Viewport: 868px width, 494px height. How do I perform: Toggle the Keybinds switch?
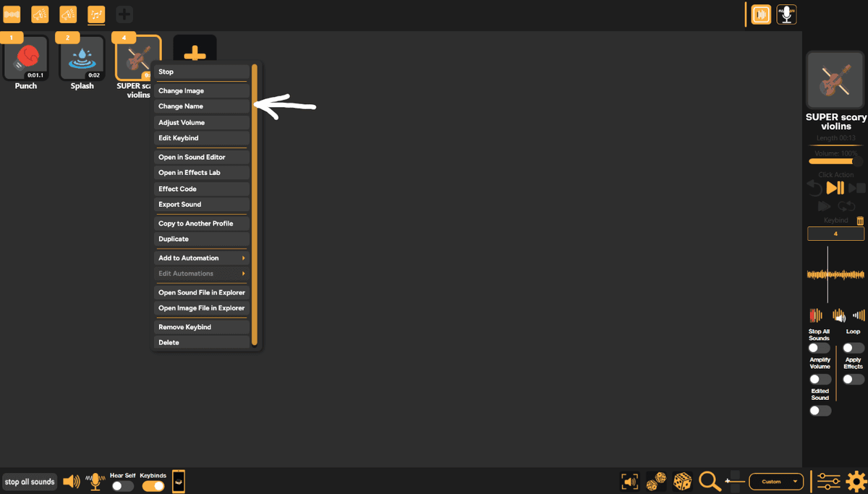153,486
